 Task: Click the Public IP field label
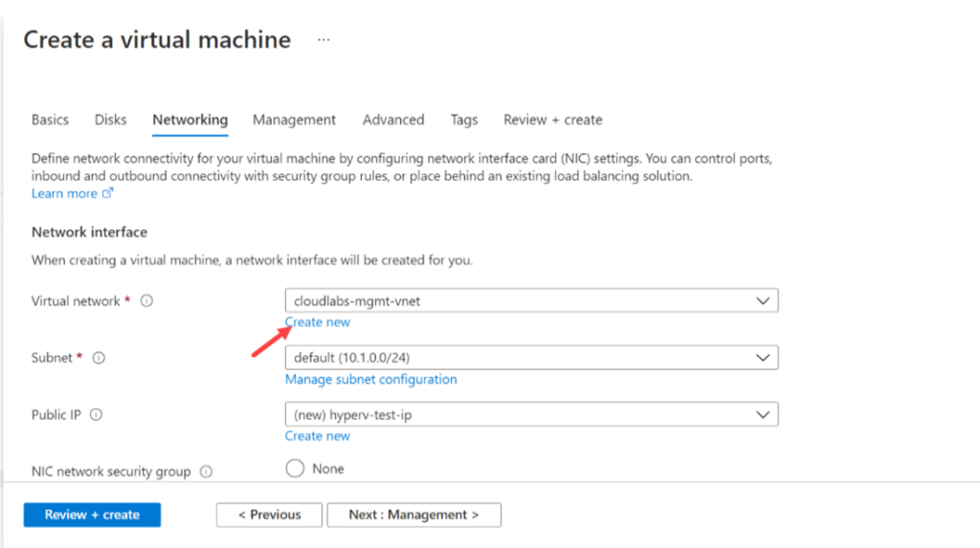click(56, 415)
